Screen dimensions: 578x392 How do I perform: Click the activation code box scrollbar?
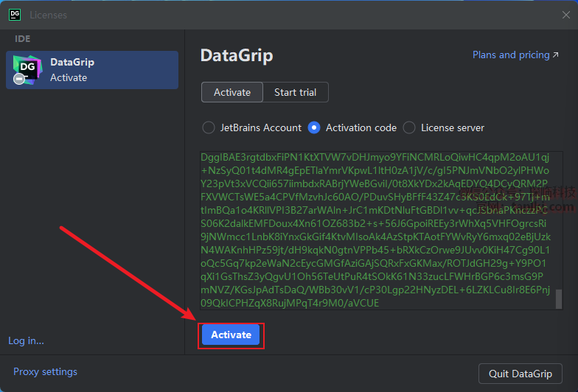[x=558, y=297]
